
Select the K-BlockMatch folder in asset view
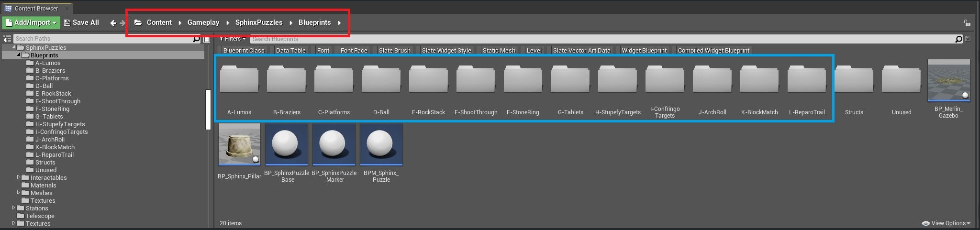coord(759,79)
